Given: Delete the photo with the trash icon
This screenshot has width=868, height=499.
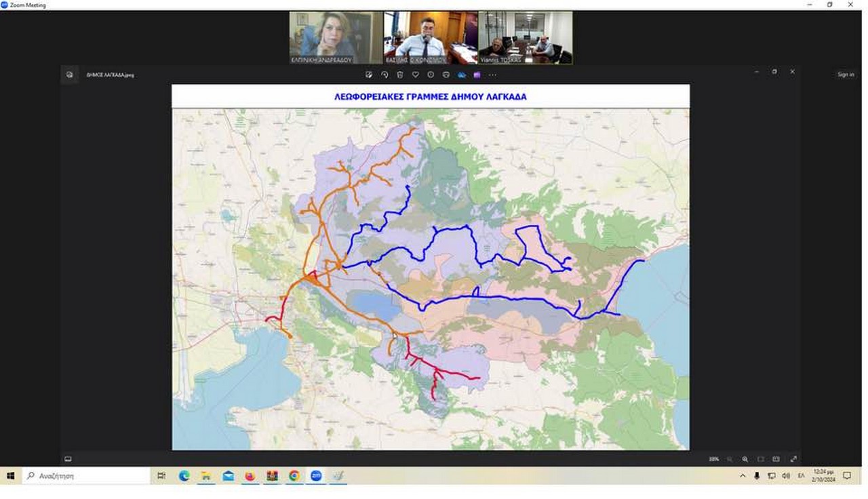Looking at the screenshot, I should (x=400, y=75).
